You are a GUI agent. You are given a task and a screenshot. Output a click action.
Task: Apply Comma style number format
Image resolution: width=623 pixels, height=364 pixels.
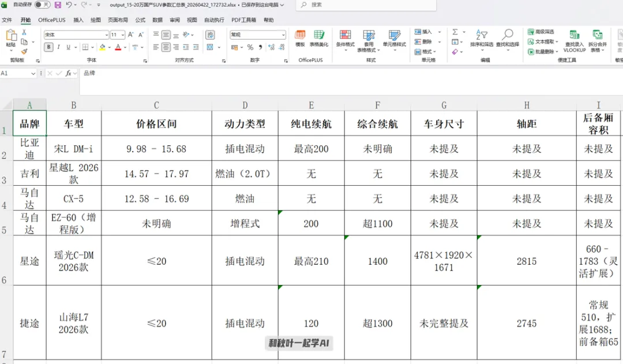260,47
